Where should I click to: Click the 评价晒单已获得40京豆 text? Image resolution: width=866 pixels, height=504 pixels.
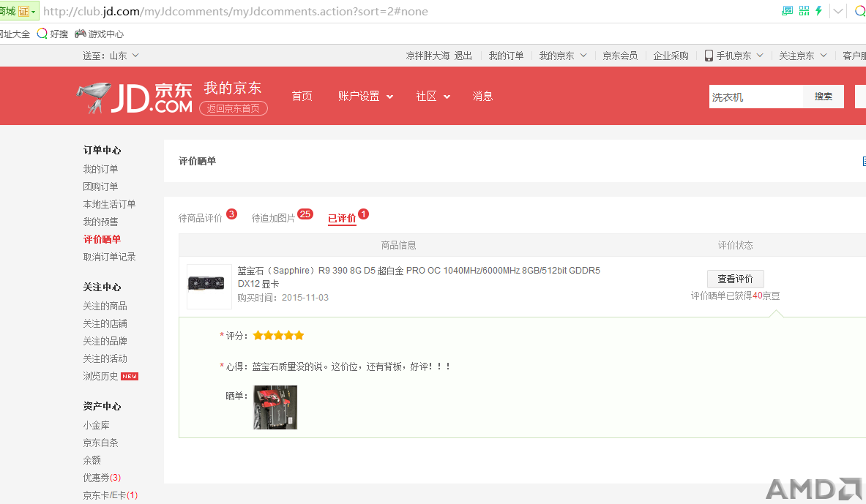click(735, 296)
